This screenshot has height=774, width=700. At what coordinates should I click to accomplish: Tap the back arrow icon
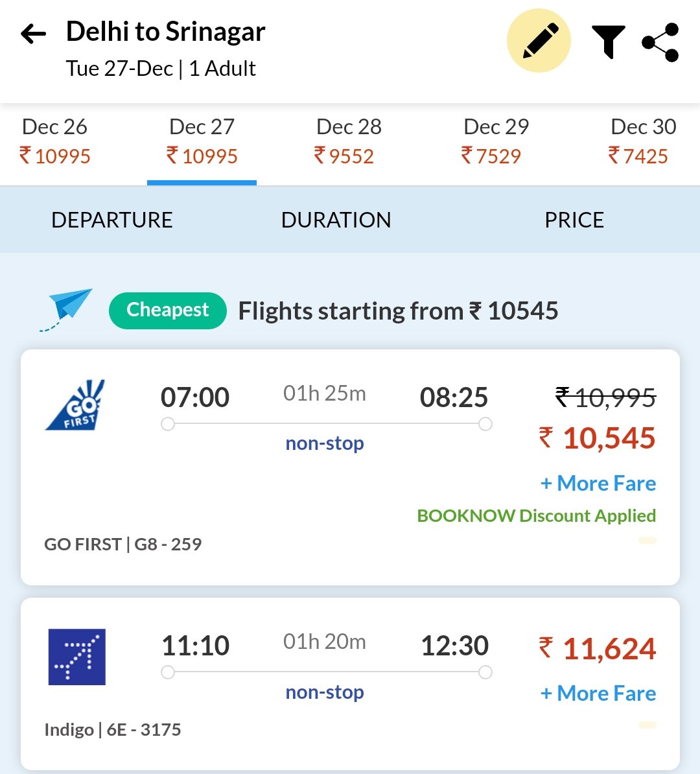point(34,34)
